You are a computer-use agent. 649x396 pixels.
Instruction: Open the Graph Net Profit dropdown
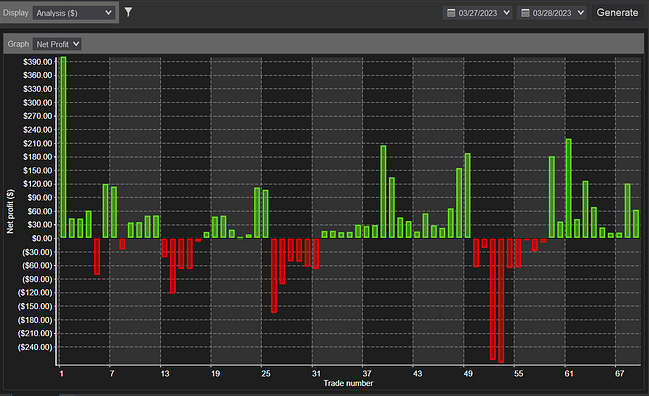pos(57,44)
